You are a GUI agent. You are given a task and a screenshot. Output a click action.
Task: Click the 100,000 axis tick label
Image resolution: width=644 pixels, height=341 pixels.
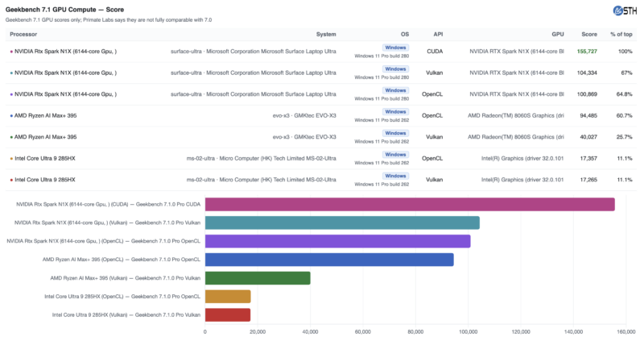click(469, 332)
